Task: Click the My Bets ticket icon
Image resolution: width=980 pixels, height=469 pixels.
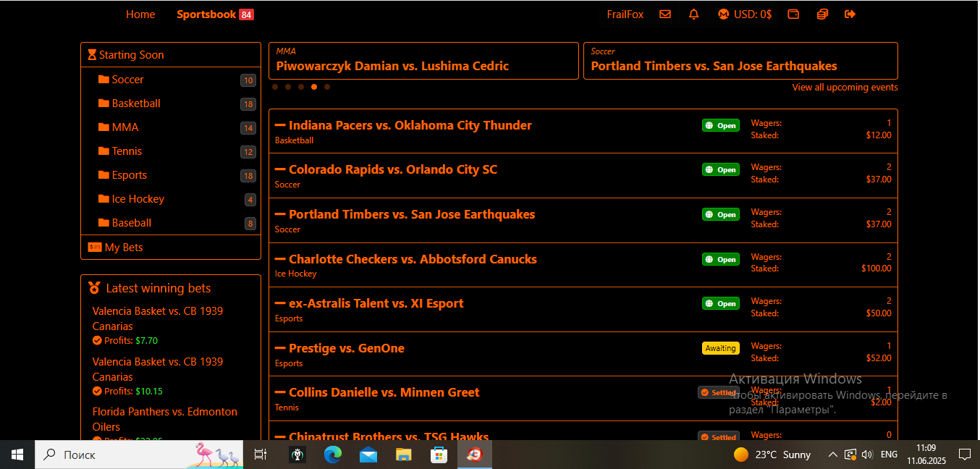Action: 95,248
